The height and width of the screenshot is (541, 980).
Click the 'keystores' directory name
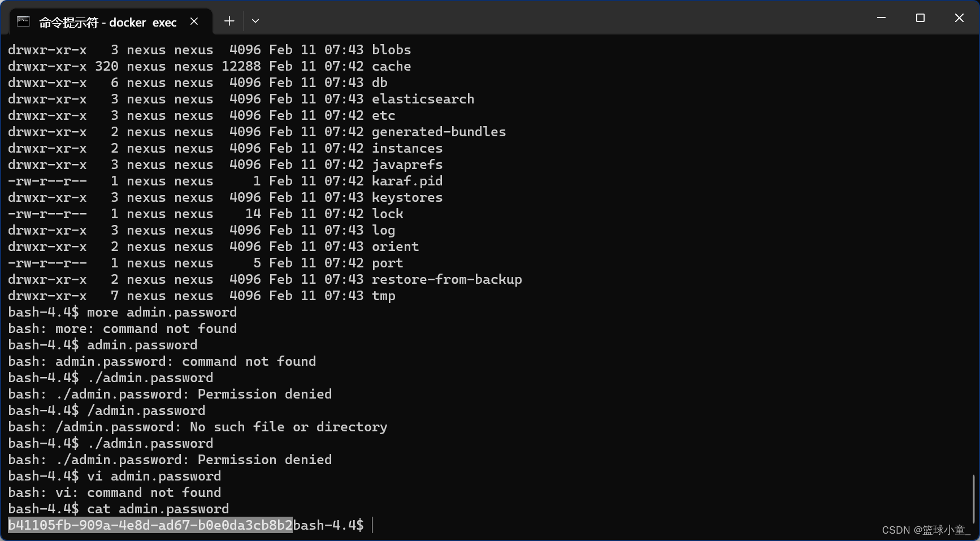407,197
